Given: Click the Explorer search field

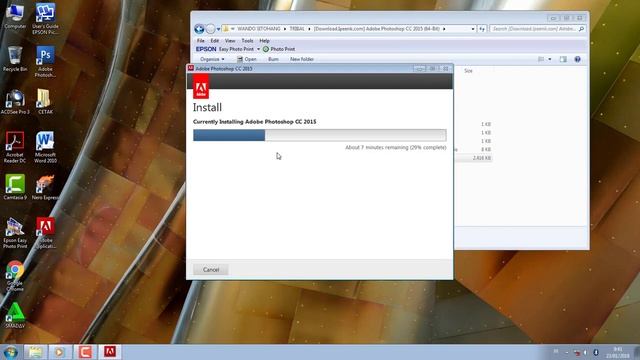Looking at the screenshot, I should click(x=538, y=29).
